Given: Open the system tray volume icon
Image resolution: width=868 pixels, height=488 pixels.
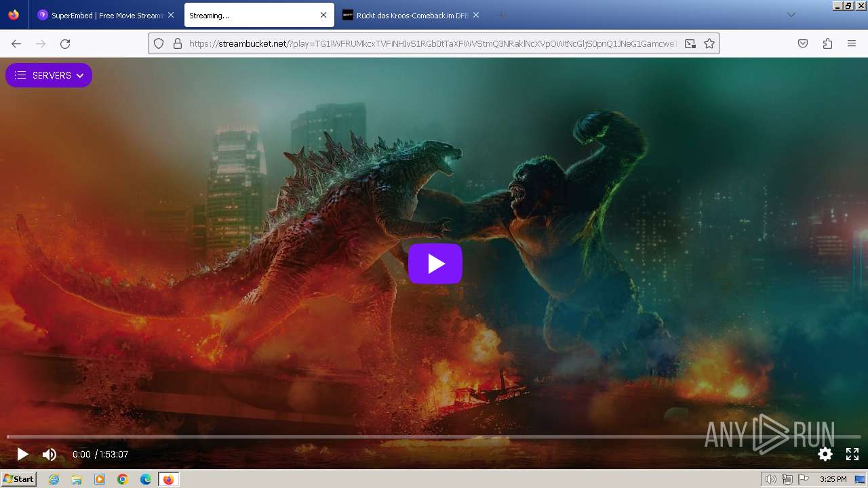Looking at the screenshot, I should (770, 479).
